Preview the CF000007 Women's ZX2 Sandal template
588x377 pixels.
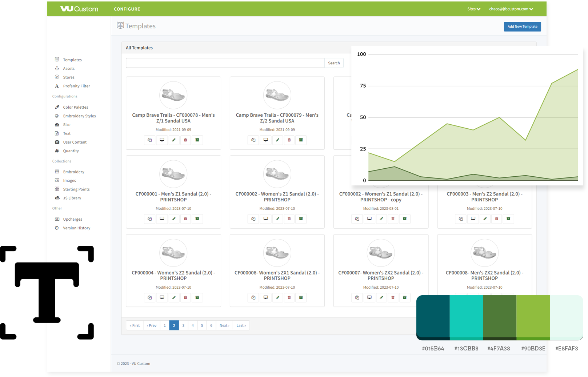[x=369, y=298]
